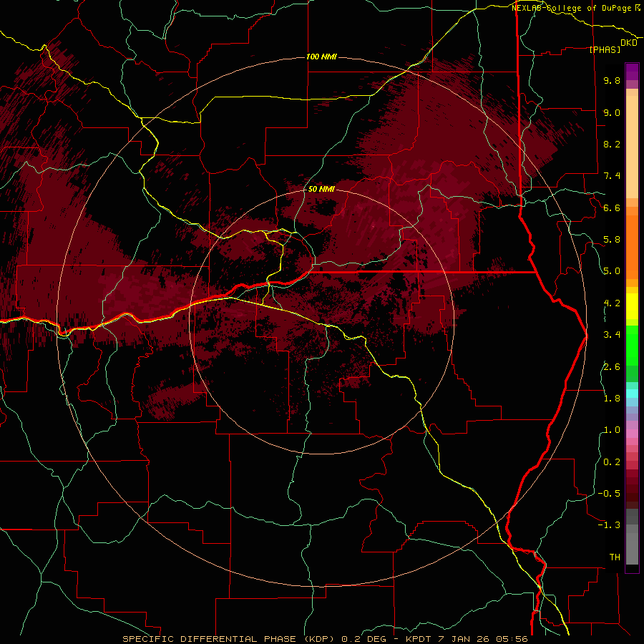Click the 4.2 legend value
This screenshot has width=644, height=644.
612,303
